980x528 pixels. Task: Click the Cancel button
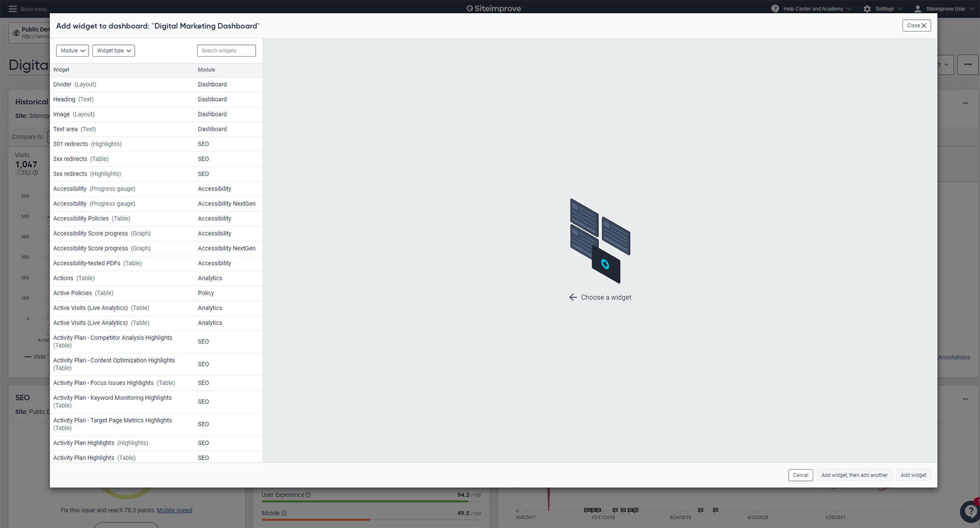800,475
